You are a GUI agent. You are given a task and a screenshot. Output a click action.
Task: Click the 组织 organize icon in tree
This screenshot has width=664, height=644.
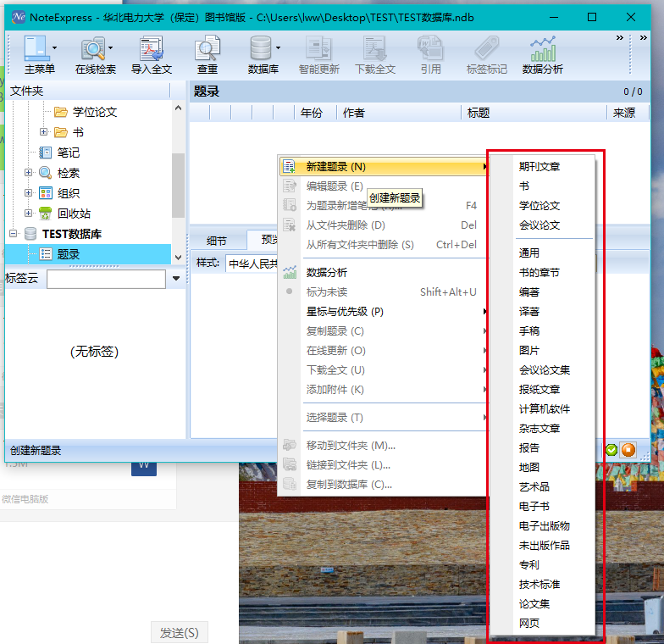pos(46,193)
